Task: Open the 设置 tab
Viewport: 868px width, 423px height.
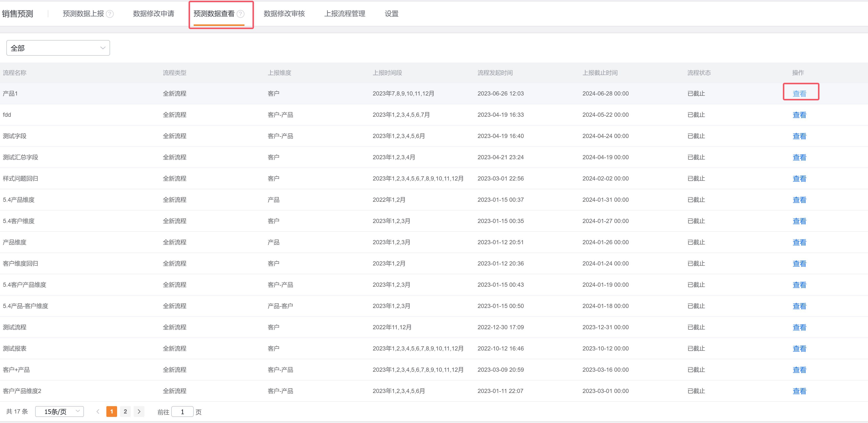Action: tap(392, 14)
